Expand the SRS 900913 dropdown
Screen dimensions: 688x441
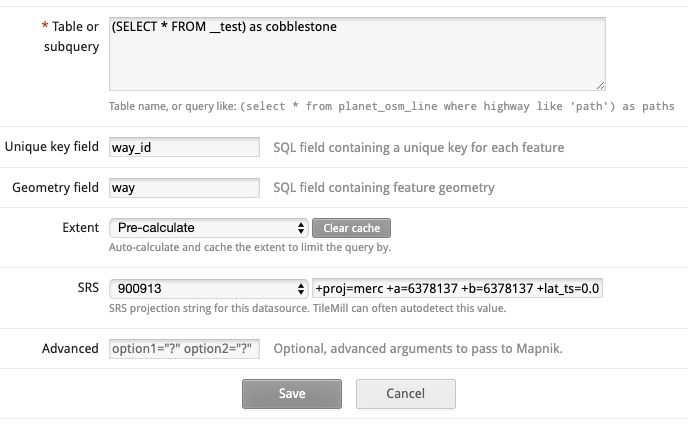208,289
